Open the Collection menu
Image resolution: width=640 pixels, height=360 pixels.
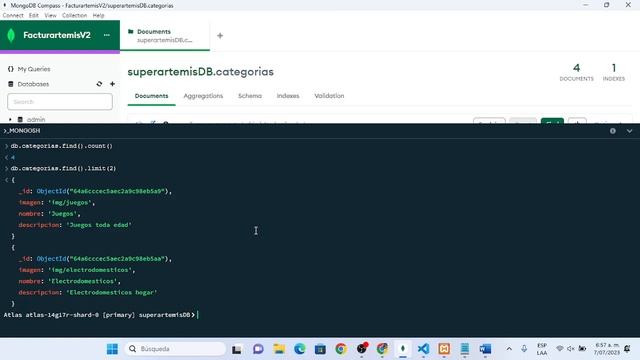tap(74, 16)
